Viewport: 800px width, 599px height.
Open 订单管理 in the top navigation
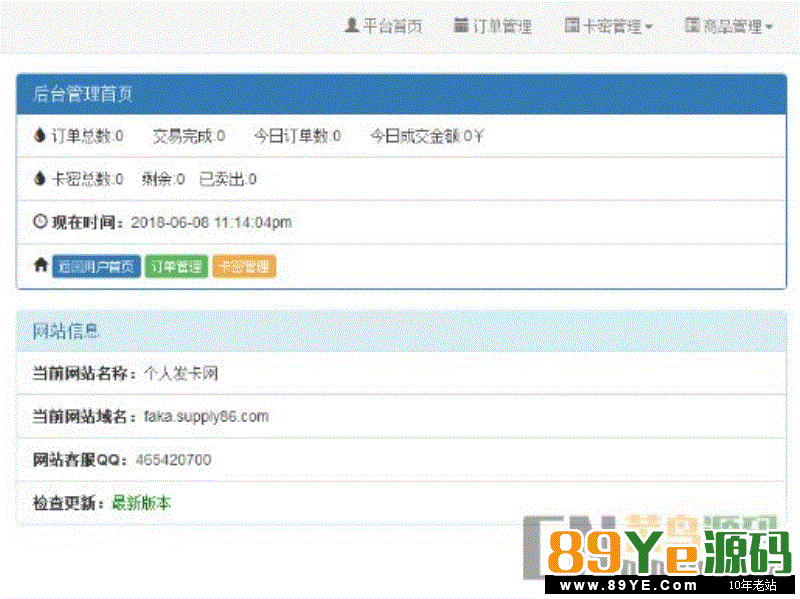(x=502, y=27)
